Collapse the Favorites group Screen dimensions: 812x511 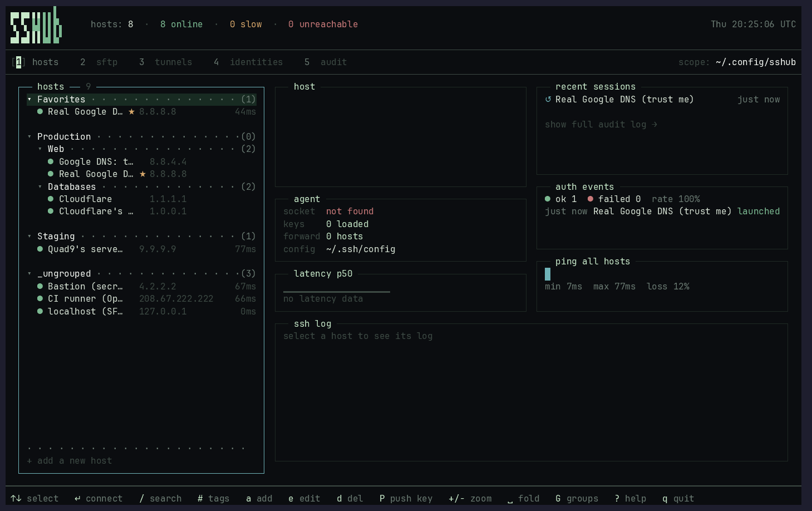[x=29, y=100]
